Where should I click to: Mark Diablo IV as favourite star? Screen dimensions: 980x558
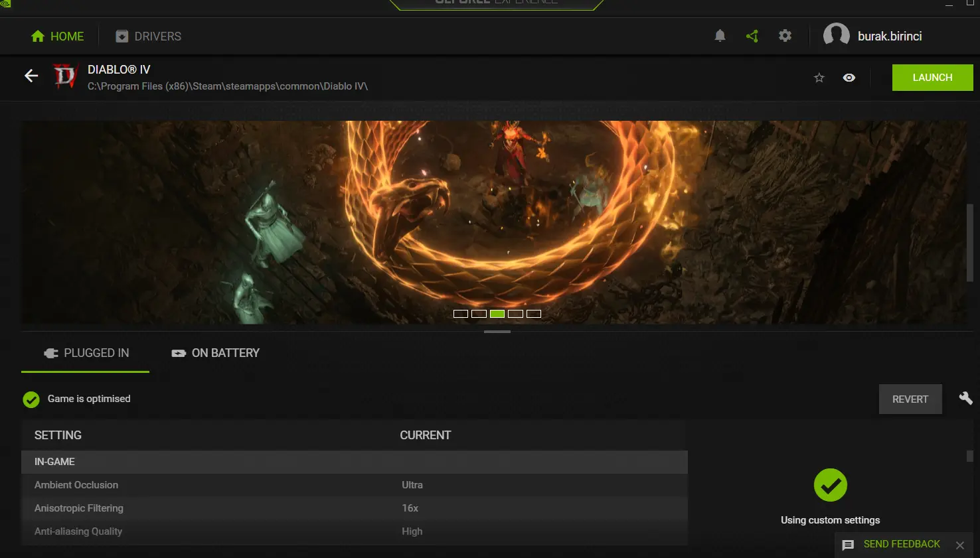(x=819, y=78)
